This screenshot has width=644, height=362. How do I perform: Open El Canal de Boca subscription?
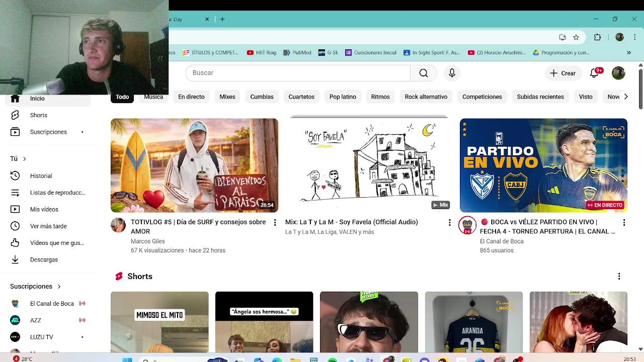tap(48, 304)
